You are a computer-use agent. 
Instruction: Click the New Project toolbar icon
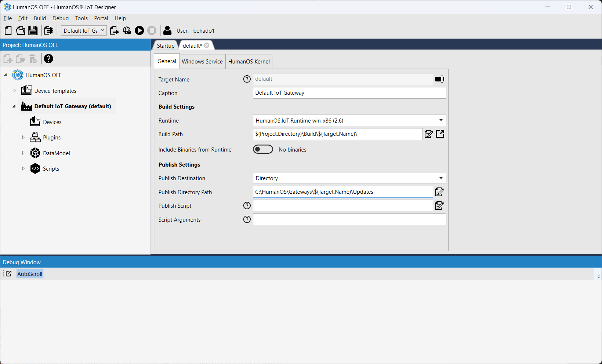[8, 30]
